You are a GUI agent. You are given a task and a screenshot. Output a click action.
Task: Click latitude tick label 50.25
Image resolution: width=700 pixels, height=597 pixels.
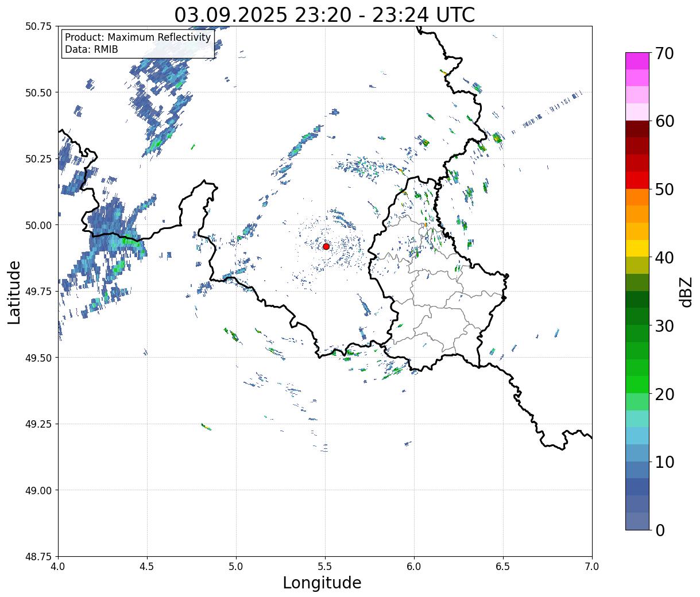click(x=38, y=159)
